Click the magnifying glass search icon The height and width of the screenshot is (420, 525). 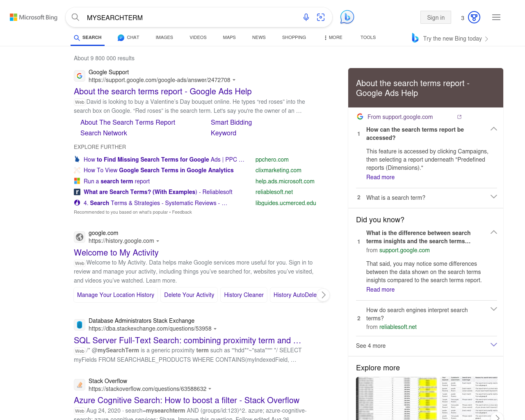tap(75, 17)
